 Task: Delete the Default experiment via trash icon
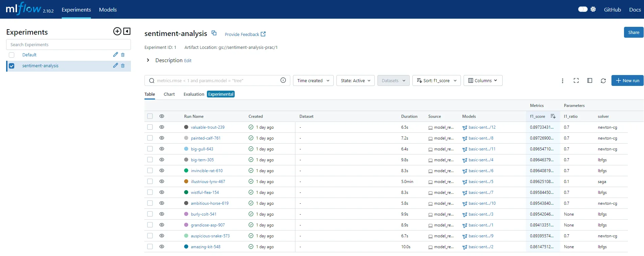(x=123, y=55)
